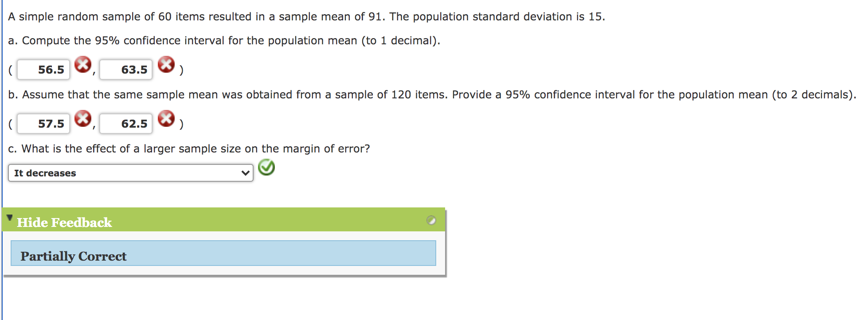Click inside the 56.5 input field

click(43, 69)
